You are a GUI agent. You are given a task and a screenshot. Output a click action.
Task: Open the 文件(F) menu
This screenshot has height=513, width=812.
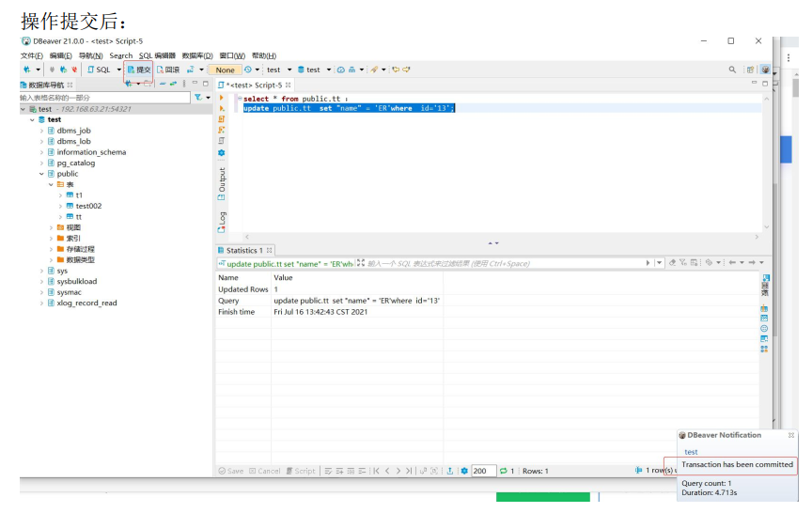32,55
